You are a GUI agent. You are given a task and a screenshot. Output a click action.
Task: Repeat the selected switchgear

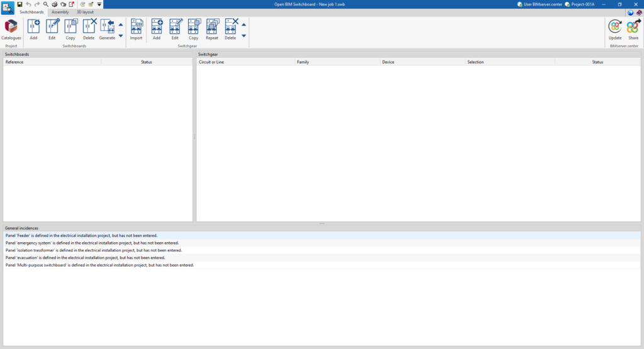click(x=212, y=30)
